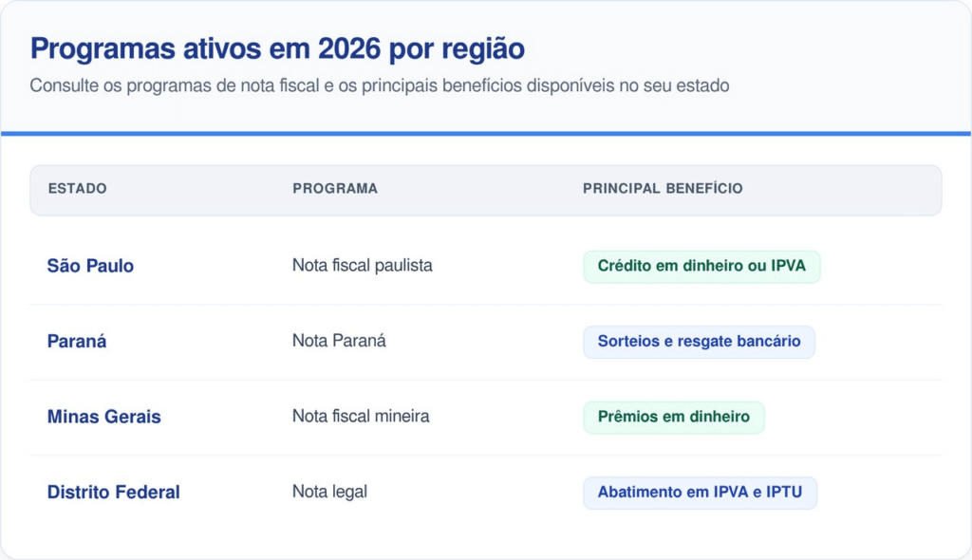Click the subtitle text starting with 'Consulte os programas'
The image size is (972, 560).
click(x=379, y=85)
